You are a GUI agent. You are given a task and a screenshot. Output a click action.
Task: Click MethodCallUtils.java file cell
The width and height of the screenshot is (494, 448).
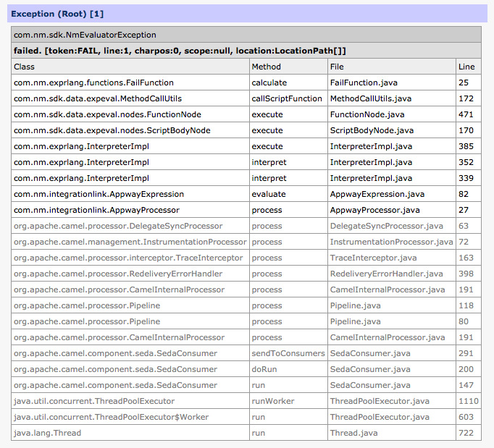point(392,98)
